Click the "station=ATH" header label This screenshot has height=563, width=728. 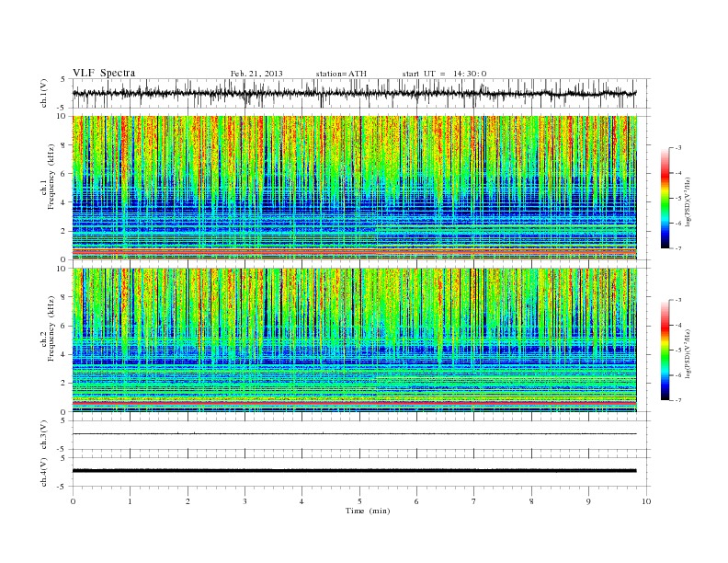click(x=341, y=74)
